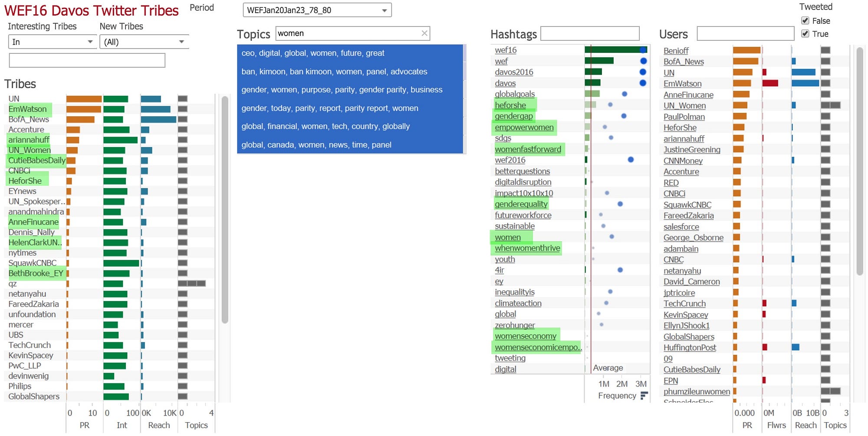The width and height of the screenshot is (868, 436).
Task: Click the BethBrooke_EY tribe
Action: pyautogui.click(x=36, y=273)
